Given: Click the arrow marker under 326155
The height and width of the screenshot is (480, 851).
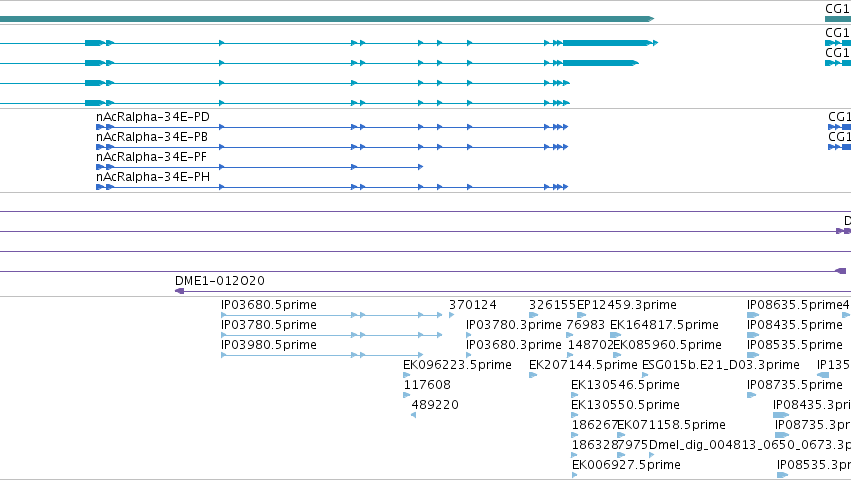Looking at the screenshot, I should coord(534,315).
